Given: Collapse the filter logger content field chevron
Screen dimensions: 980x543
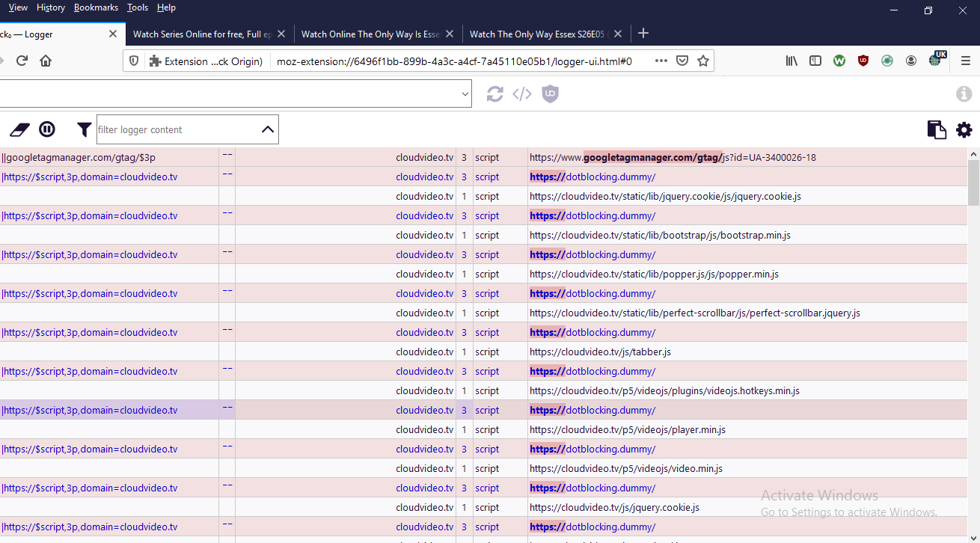Looking at the screenshot, I should coord(267,129).
